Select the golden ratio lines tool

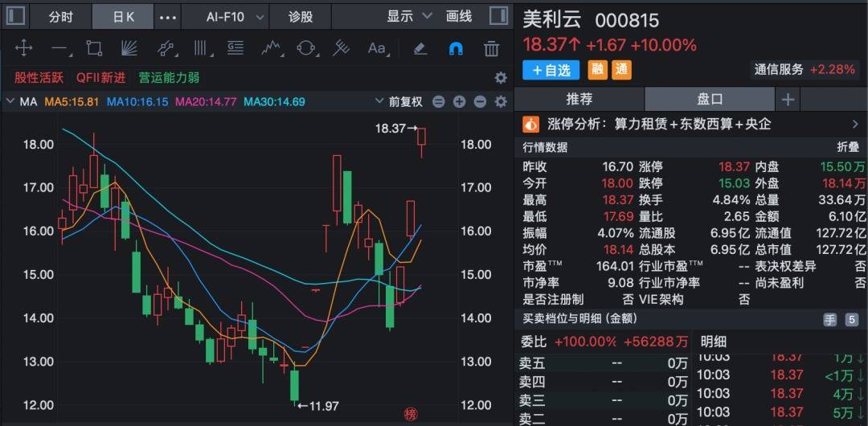point(235,49)
